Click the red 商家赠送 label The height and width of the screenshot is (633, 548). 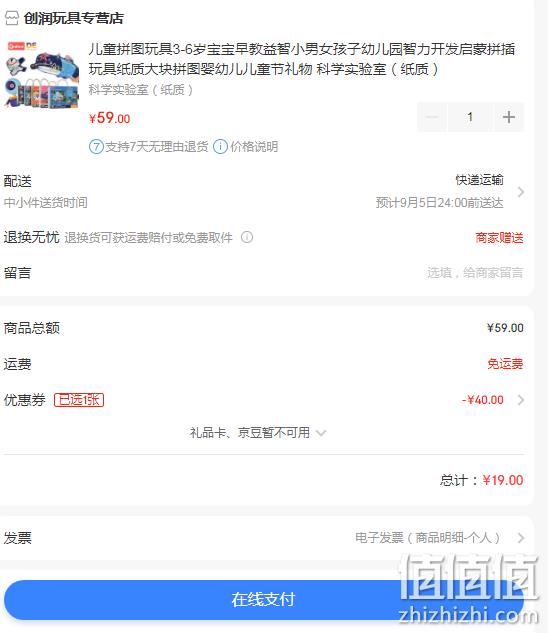pyautogui.click(x=499, y=237)
